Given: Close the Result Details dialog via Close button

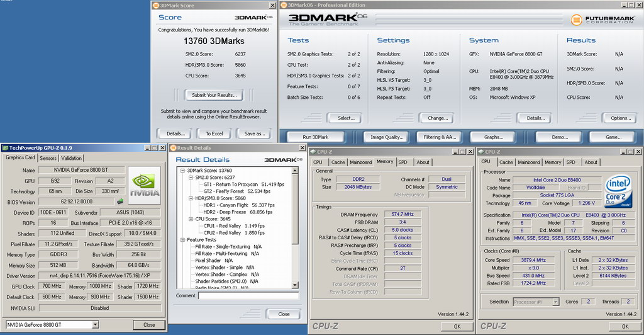Looking at the screenshot, I should point(284,314).
